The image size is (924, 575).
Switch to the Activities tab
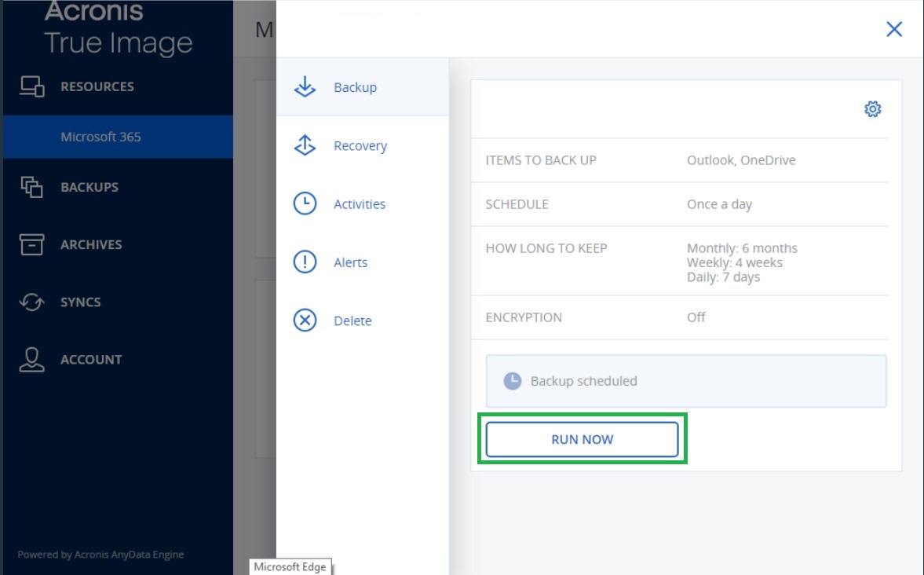pos(360,203)
